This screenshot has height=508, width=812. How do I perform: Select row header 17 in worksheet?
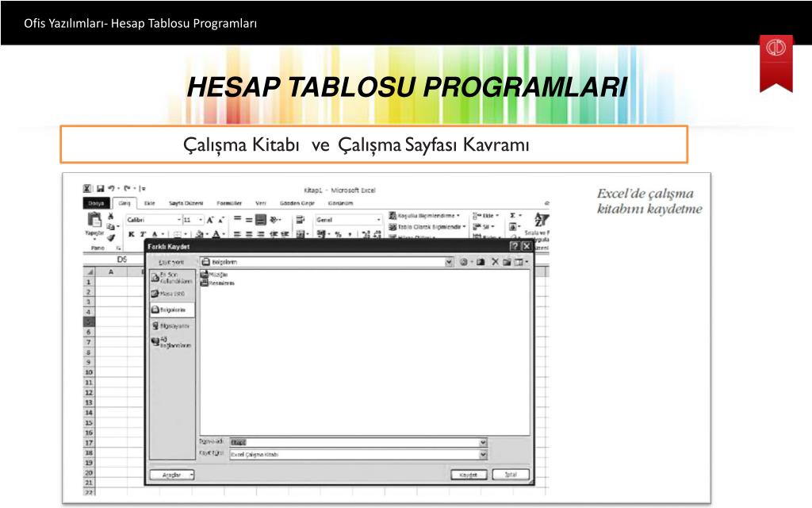tap(89, 443)
